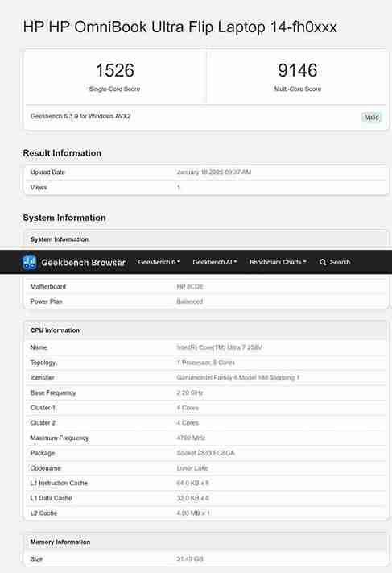This screenshot has width=392, height=573.
Task: Click the Search magnifier icon
Action: 323,262
